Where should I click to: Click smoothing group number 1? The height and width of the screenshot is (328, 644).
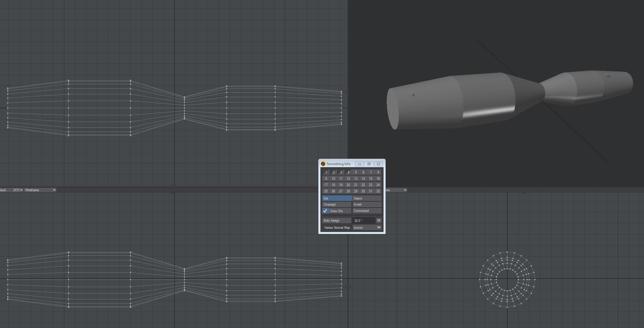[326, 172]
